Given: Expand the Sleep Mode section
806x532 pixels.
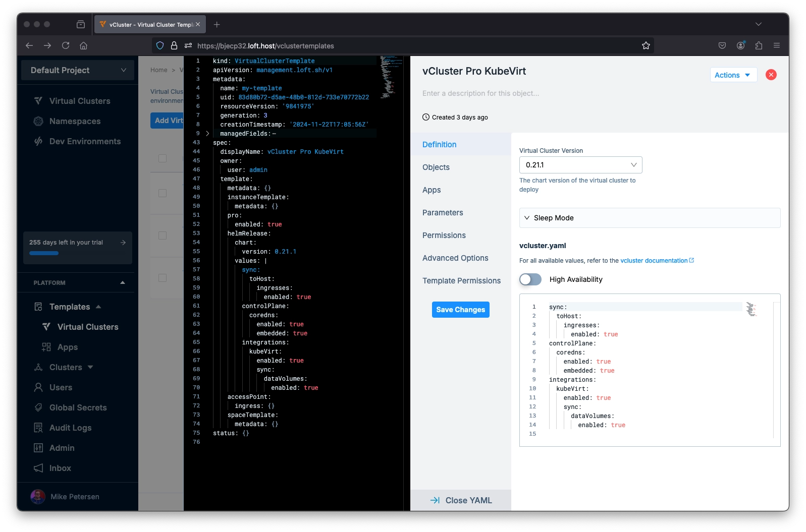Looking at the screenshot, I should (650, 218).
